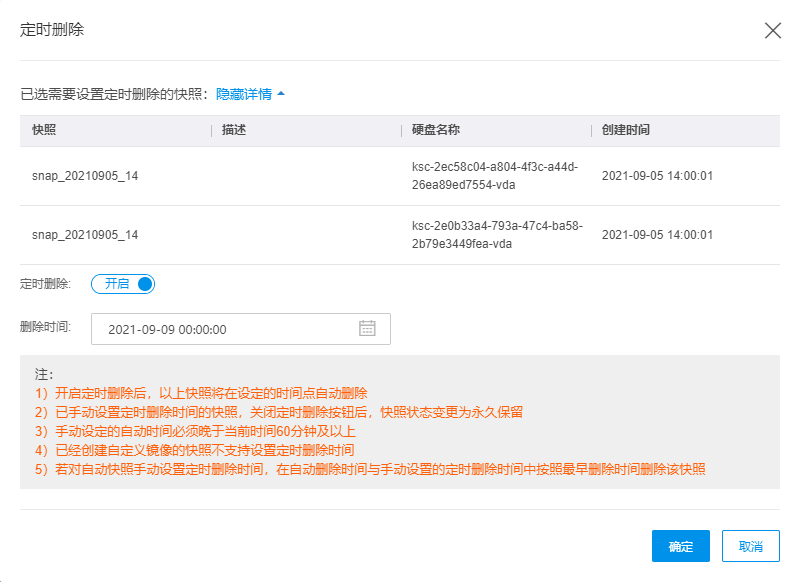Click the 创建时间 column header
Screen dimensions: 796x582
[x=626, y=130]
